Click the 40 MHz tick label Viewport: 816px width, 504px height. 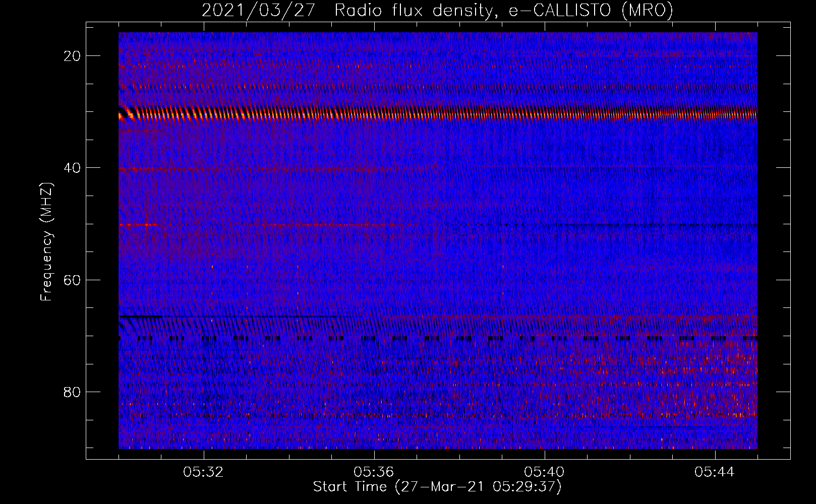point(72,168)
